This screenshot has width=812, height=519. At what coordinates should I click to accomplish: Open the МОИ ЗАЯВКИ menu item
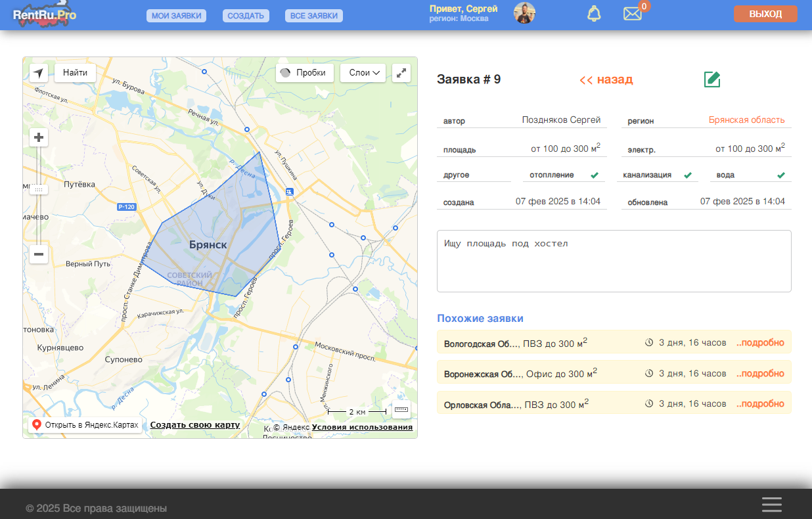tap(176, 16)
